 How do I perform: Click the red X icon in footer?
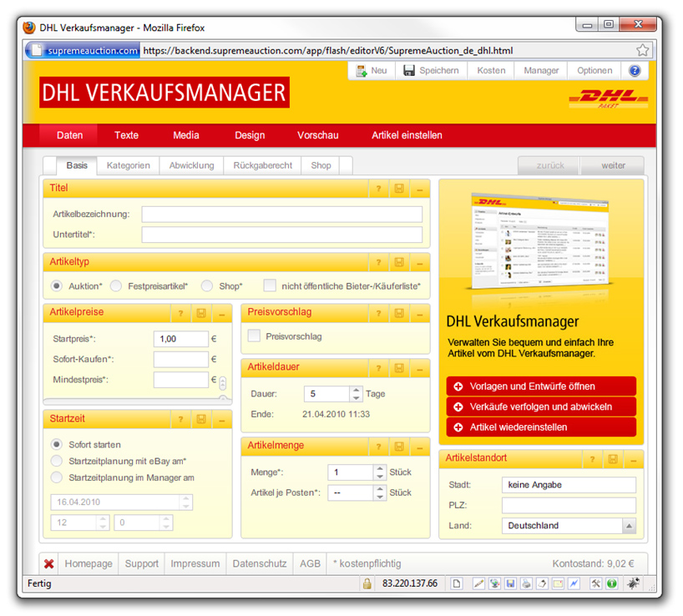[x=48, y=563]
